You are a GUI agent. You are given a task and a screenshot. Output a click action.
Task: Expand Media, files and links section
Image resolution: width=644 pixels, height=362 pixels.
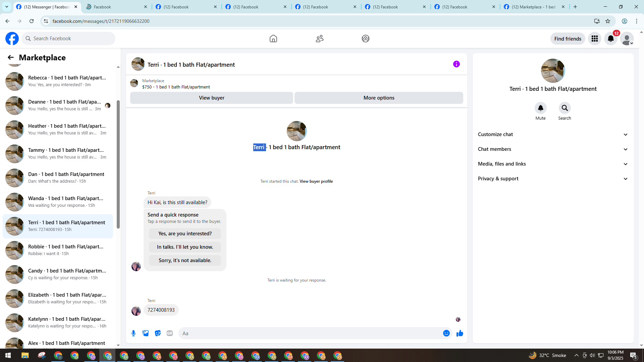tap(553, 164)
